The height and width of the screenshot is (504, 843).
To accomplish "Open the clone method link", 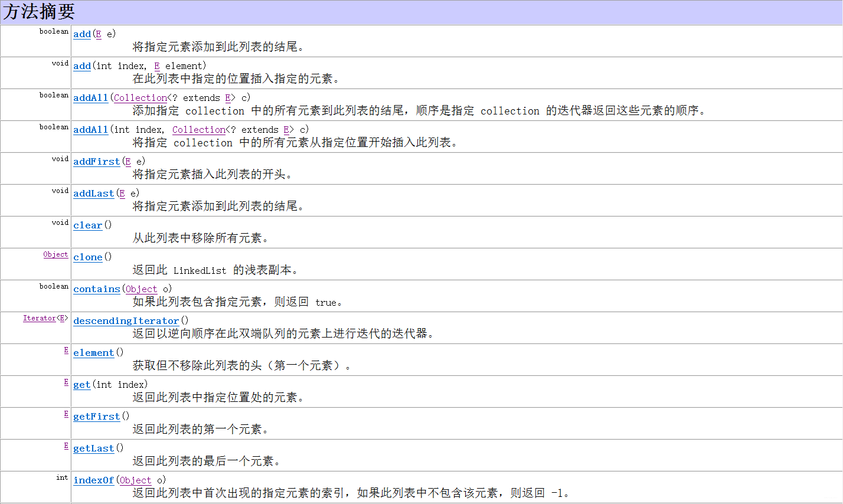I will [88, 257].
